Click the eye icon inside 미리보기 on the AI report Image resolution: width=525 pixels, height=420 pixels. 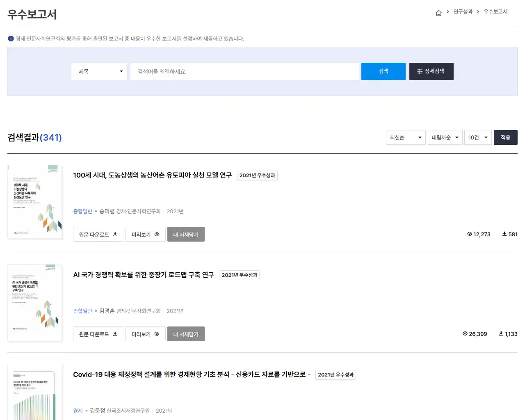tap(157, 334)
